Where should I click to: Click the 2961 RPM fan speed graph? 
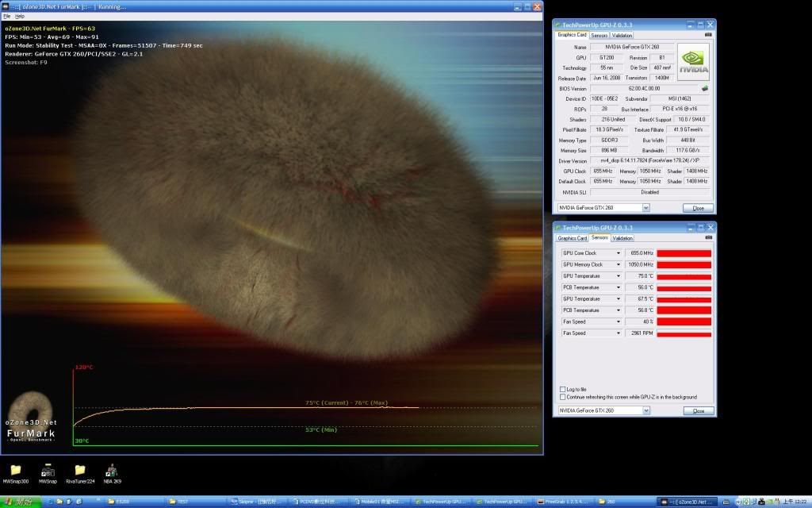684,333
